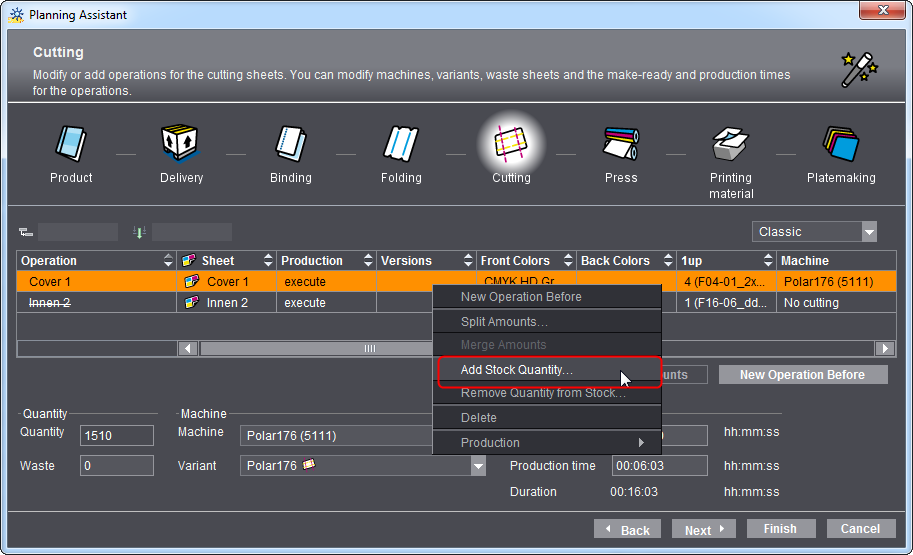Expand the Variant Polar176 dropdown
The width and height of the screenshot is (913, 555).
pos(478,466)
